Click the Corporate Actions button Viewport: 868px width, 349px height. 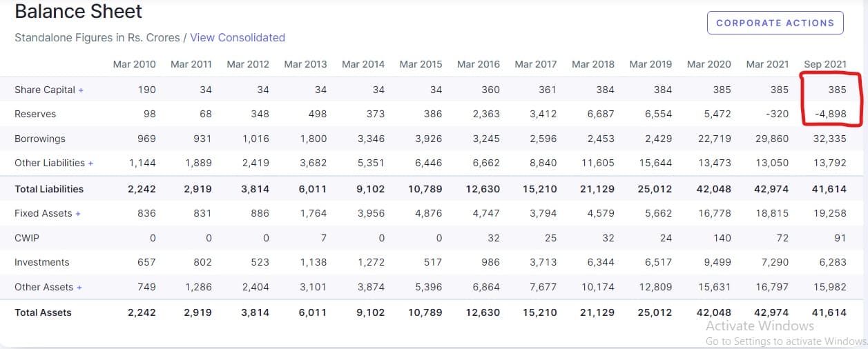click(775, 23)
